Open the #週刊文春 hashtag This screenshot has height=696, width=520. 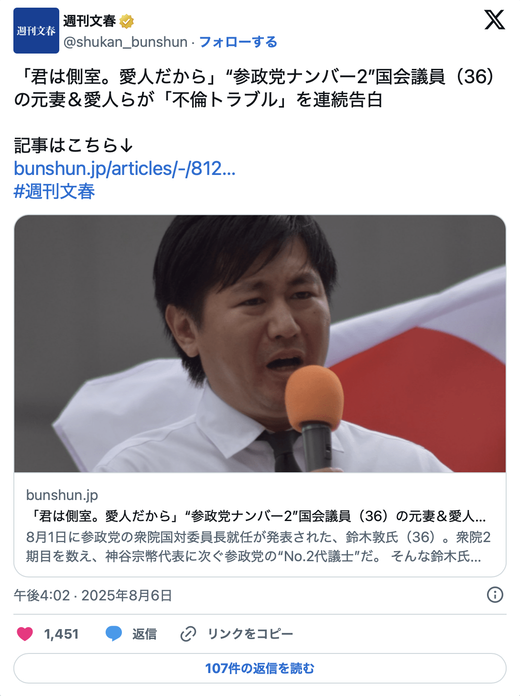pyautogui.click(x=54, y=192)
